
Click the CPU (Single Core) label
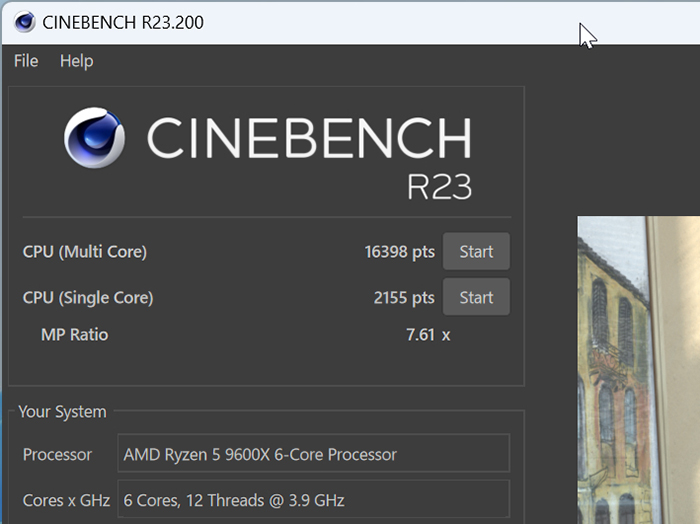tap(88, 298)
